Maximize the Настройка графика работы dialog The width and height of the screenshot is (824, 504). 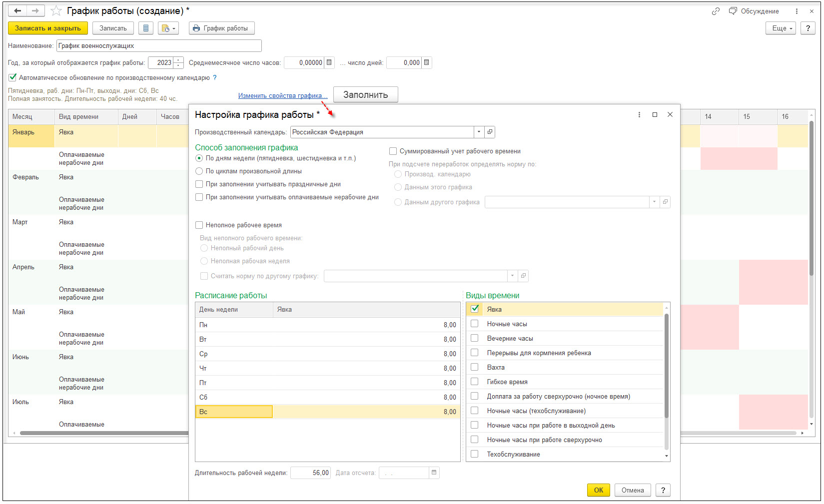pyautogui.click(x=655, y=115)
